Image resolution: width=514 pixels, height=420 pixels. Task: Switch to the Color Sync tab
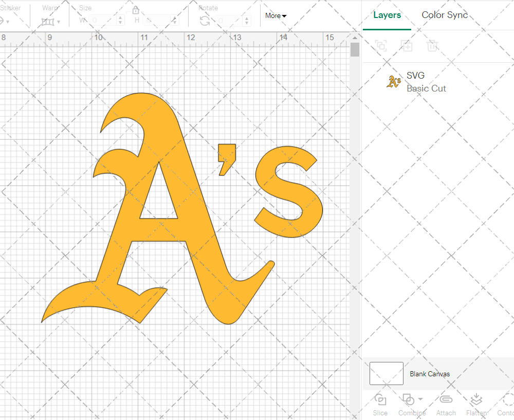point(445,15)
